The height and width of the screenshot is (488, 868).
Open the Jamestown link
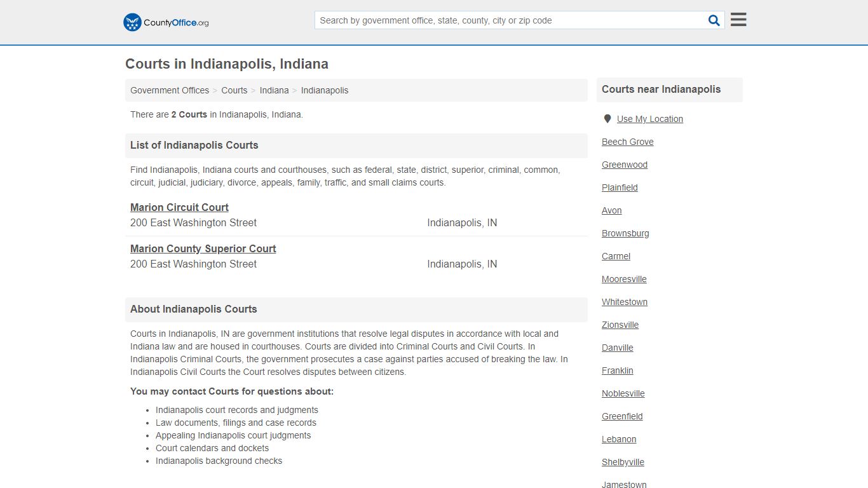624,484
